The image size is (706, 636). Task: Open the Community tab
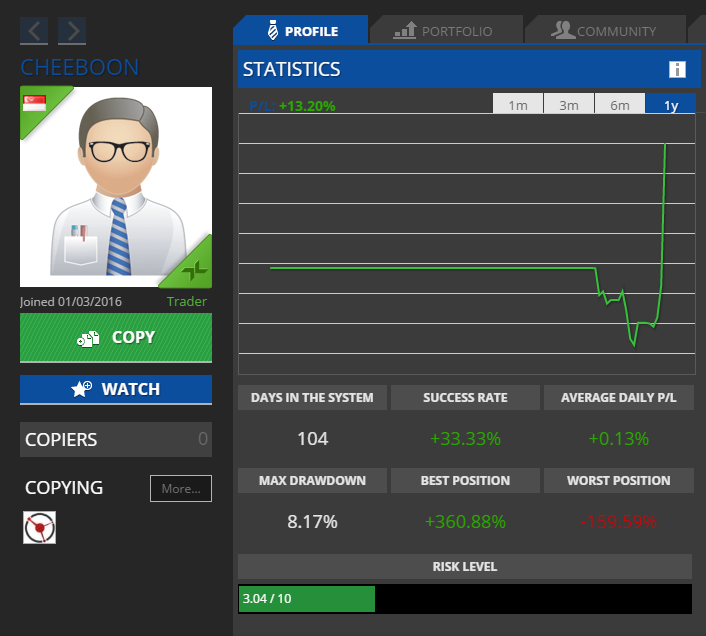(x=604, y=31)
